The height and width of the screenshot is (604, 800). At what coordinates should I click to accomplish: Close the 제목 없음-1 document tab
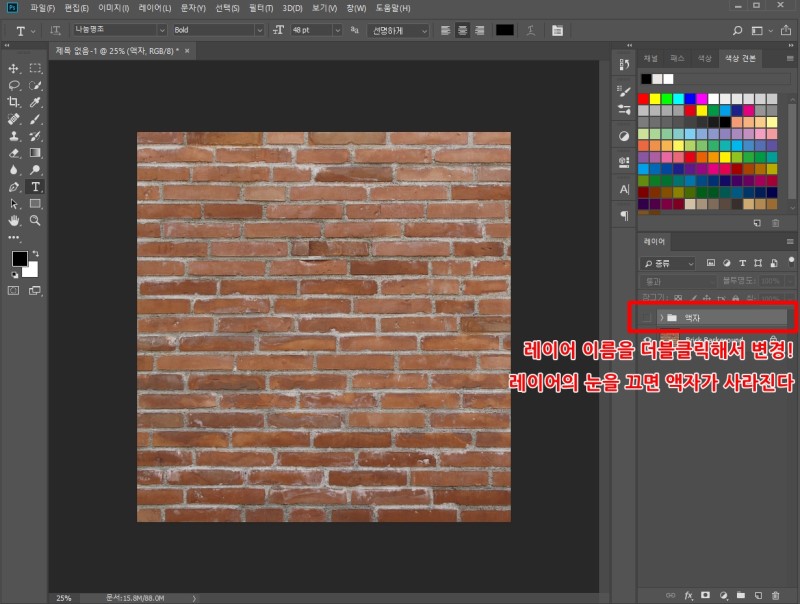point(187,50)
